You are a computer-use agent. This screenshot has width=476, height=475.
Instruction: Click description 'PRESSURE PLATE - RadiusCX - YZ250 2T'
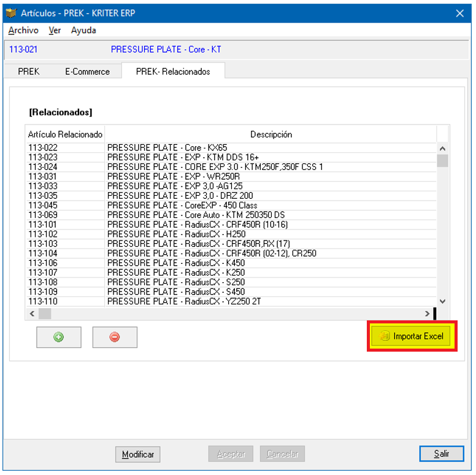(184, 301)
